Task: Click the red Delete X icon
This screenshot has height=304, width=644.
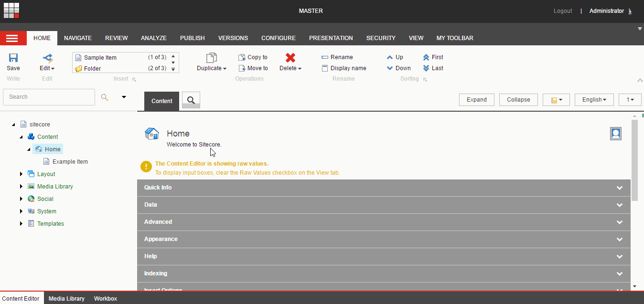Action: (290, 58)
